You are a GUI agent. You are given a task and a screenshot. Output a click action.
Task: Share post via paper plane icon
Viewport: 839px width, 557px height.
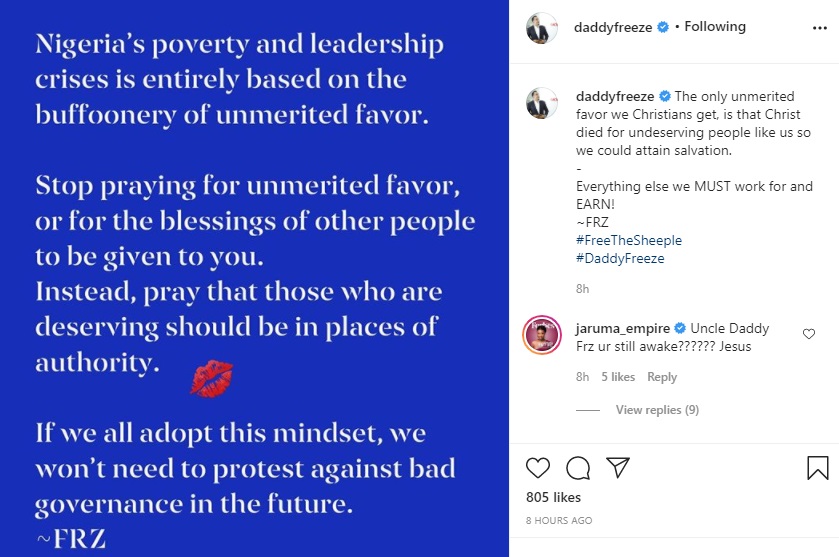pos(618,468)
